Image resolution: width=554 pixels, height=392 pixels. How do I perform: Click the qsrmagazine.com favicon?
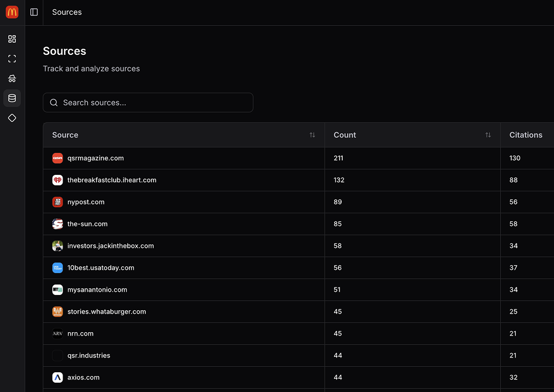tap(58, 158)
